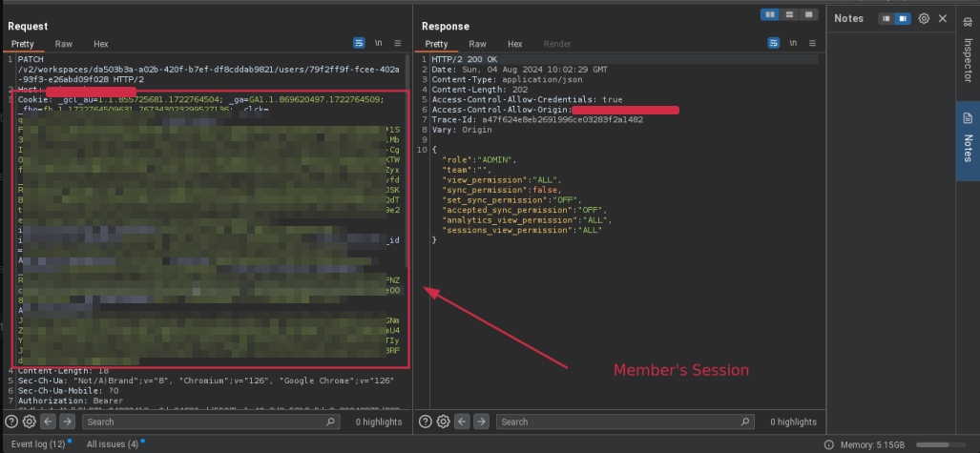This screenshot has width=980, height=453.
Task: Open the Request panel hamburger options menu
Action: [x=398, y=44]
